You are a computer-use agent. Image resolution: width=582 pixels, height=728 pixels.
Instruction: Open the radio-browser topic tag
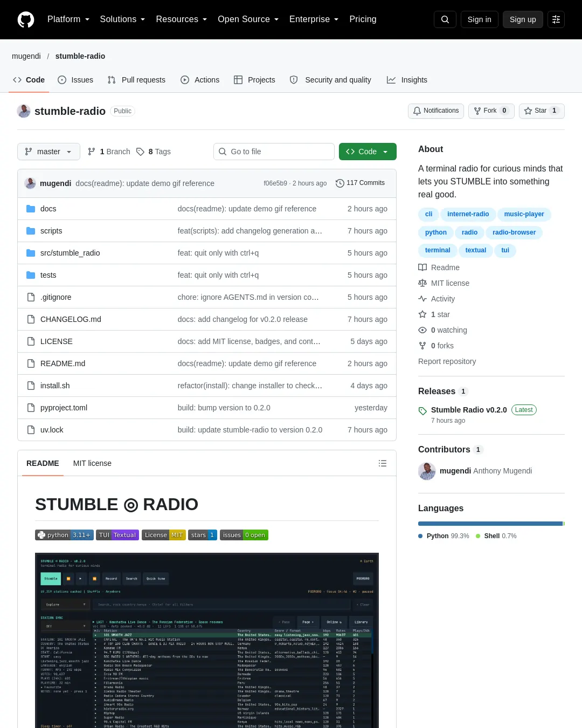[x=514, y=232]
